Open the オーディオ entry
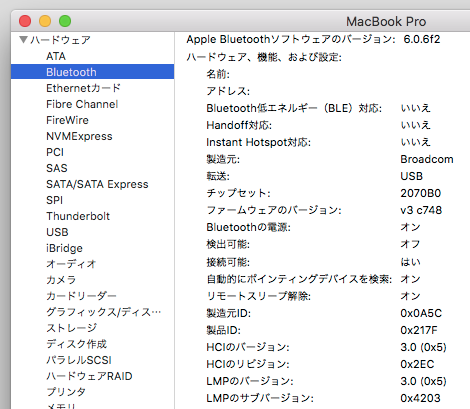Image resolution: width=470 pixels, height=409 pixels. point(71,264)
